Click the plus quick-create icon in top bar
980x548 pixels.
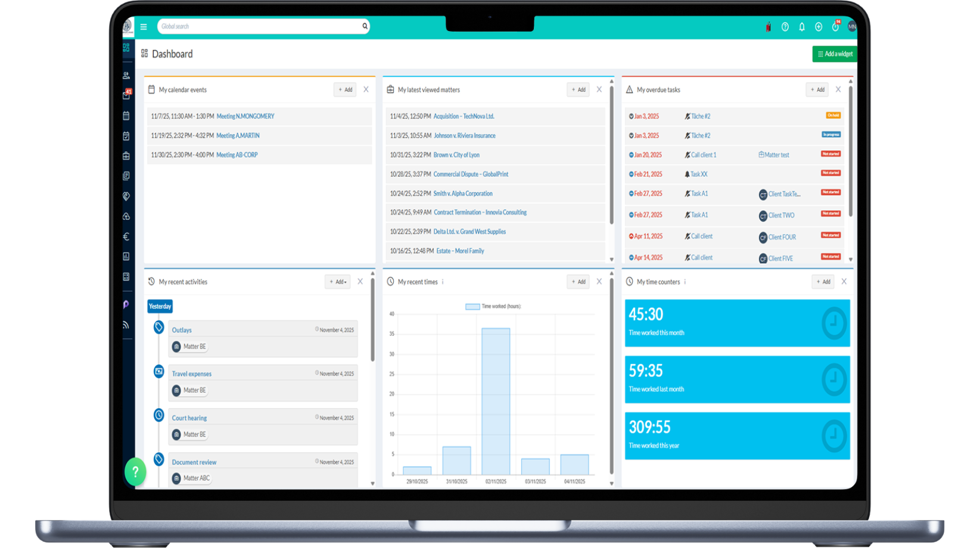pos(819,27)
